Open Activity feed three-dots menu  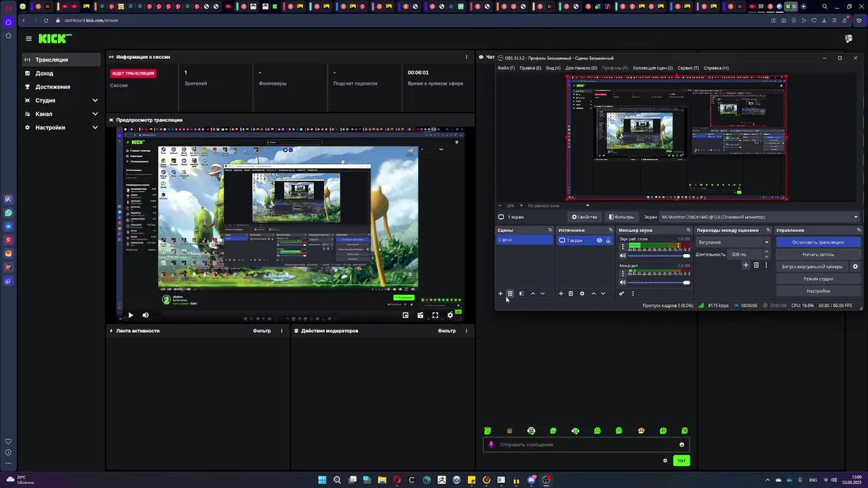point(281,331)
